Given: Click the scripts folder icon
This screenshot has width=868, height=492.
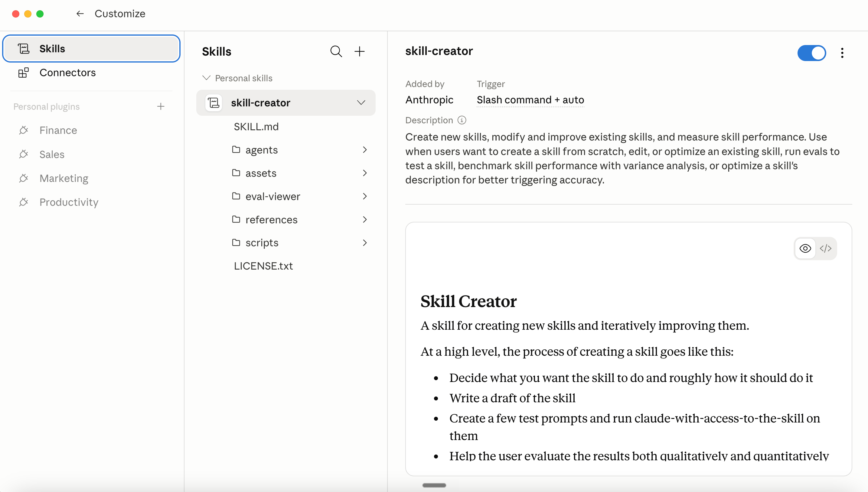Looking at the screenshot, I should click(x=236, y=242).
